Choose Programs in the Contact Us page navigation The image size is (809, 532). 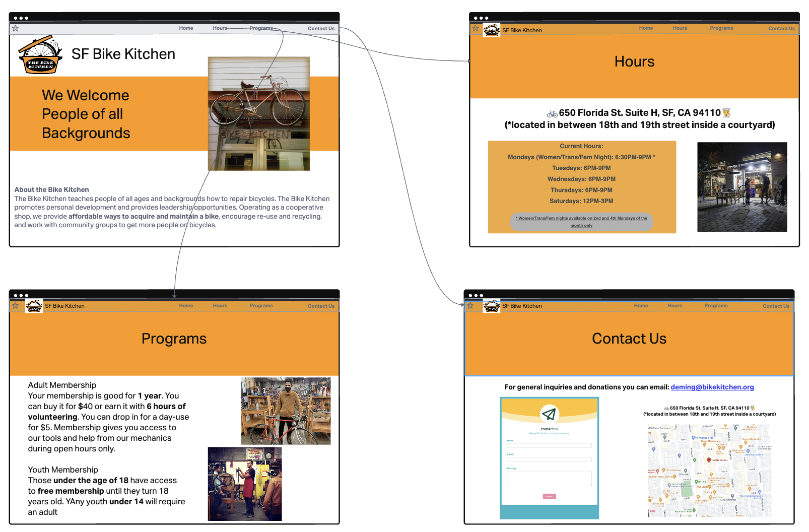tap(716, 306)
